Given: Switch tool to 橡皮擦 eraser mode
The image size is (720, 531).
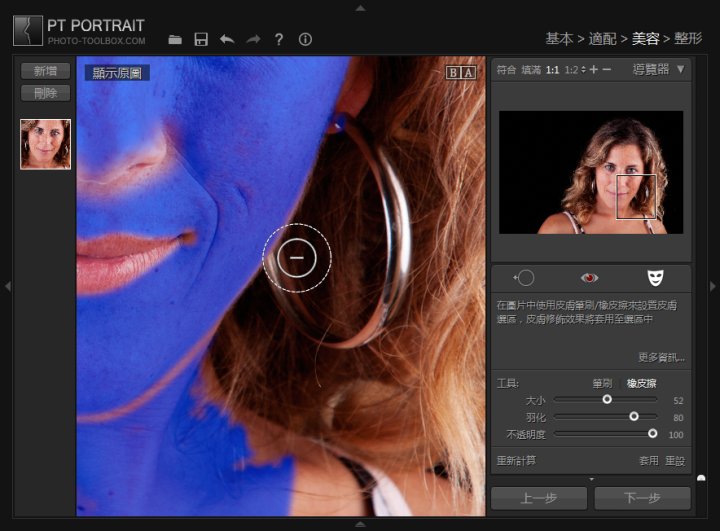Looking at the screenshot, I should pos(641,383).
